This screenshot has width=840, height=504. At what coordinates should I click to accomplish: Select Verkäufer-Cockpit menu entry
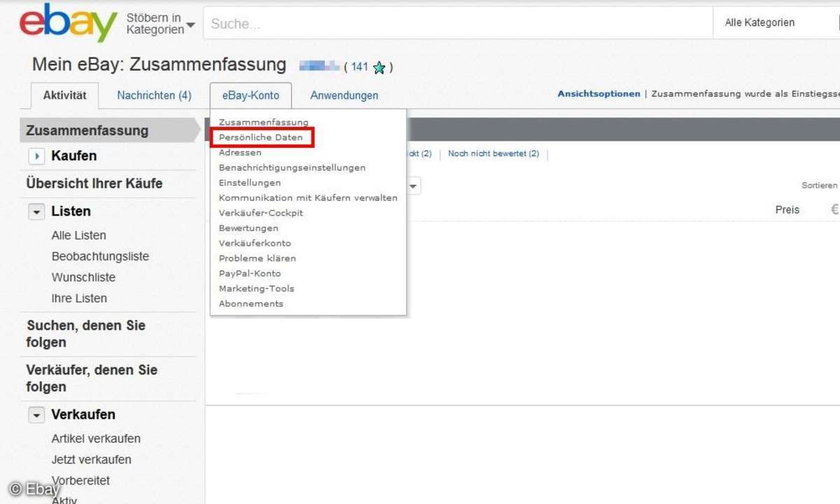[x=261, y=213]
